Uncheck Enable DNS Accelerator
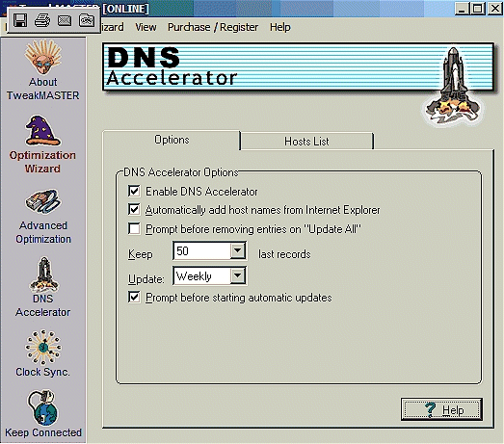504x444 pixels. pyautogui.click(x=134, y=191)
